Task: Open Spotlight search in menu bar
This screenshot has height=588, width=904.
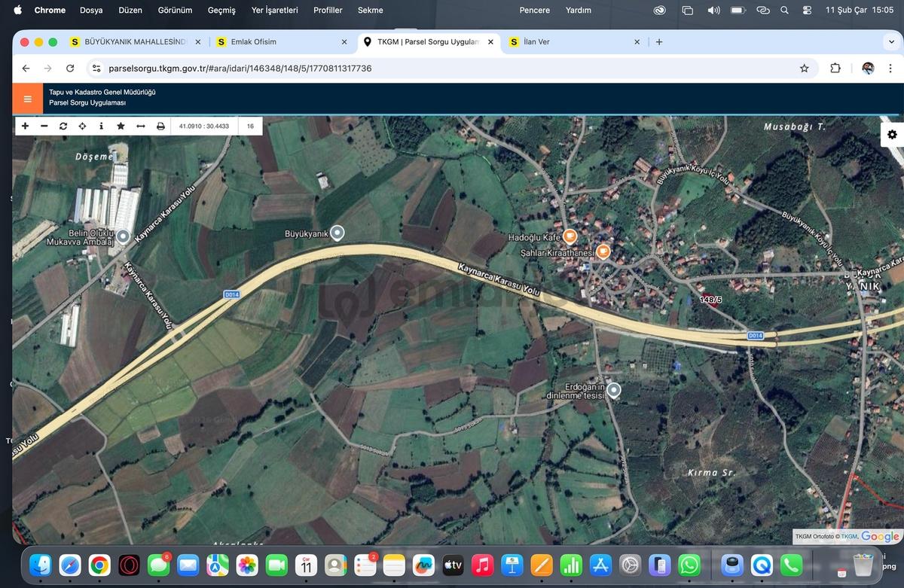Action: [x=784, y=11]
